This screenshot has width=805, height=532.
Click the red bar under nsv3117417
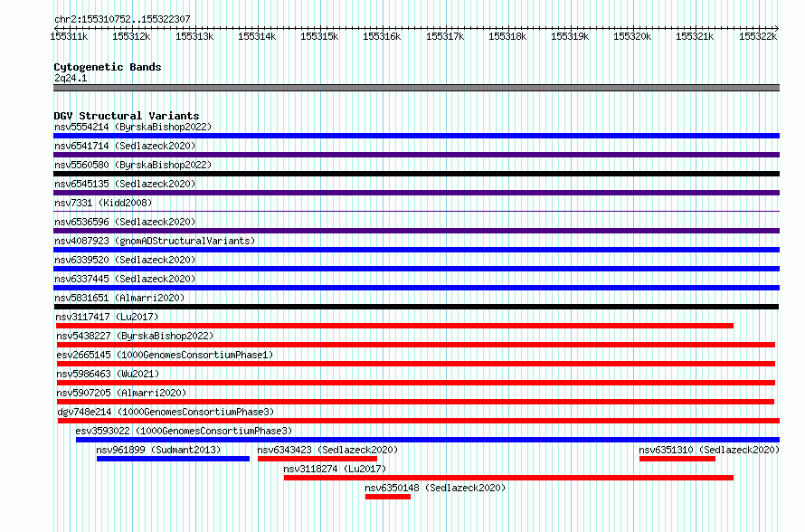(394, 326)
